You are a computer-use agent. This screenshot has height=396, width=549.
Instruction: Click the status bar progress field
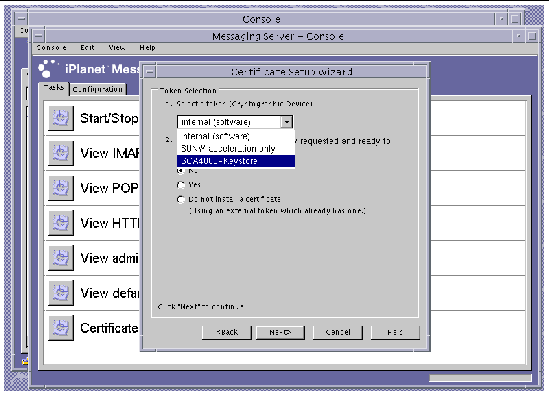click(480, 378)
